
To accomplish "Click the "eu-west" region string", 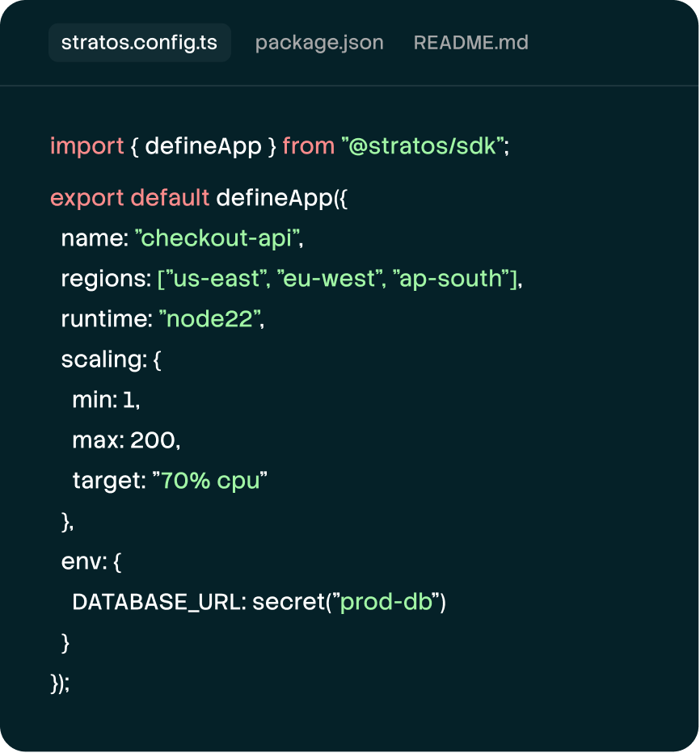I will point(329,279).
